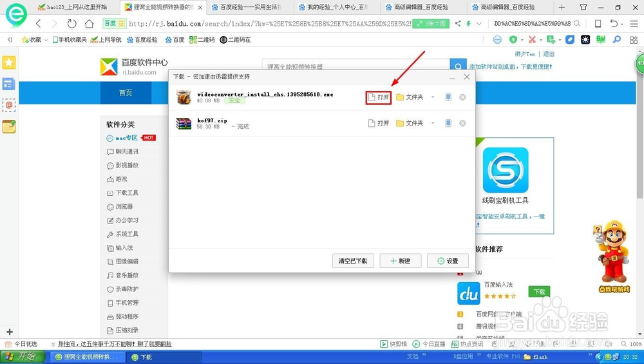This screenshot has width=644, height=364.
Task: Expand folder dropdown for videoconverter row
Action: 433,97
